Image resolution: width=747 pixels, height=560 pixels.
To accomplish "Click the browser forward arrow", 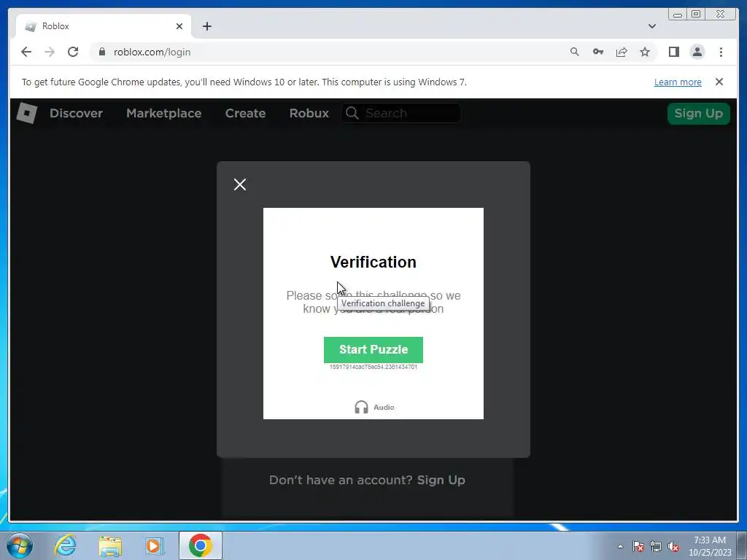I will tap(50, 52).
